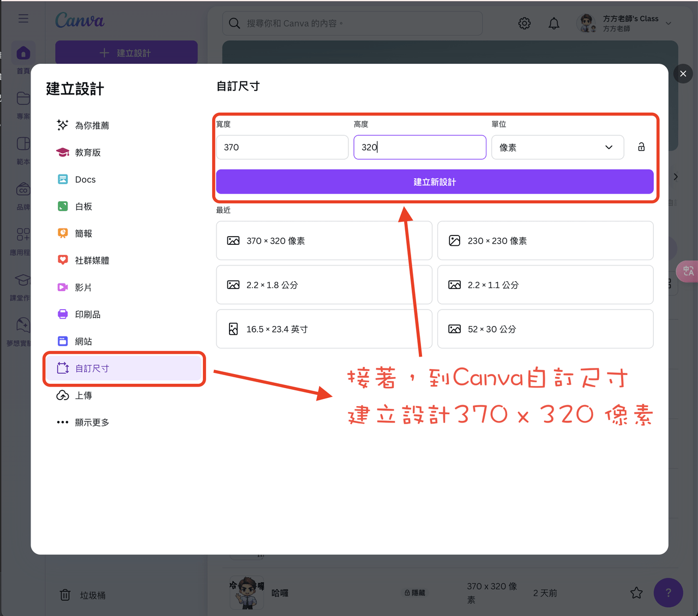
Task: Select the 為你推薦 category
Action: pos(123,125)
